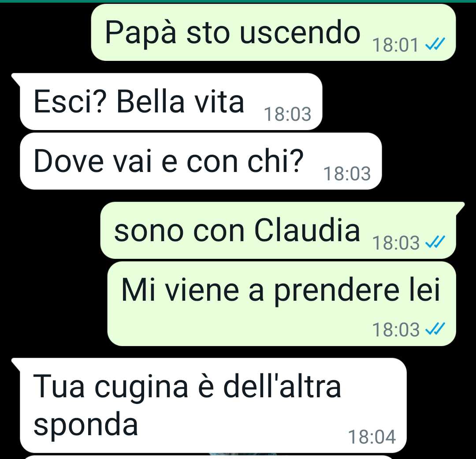Click the 18:04 timestamp
Viewport: 476px width, 459px height.
(372, 437)
